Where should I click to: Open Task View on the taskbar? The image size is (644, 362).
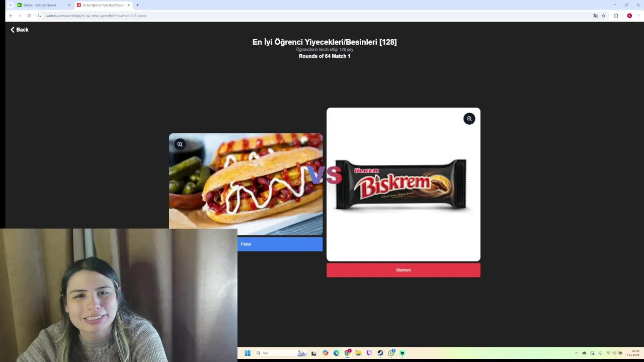click(x=313, y=353)
